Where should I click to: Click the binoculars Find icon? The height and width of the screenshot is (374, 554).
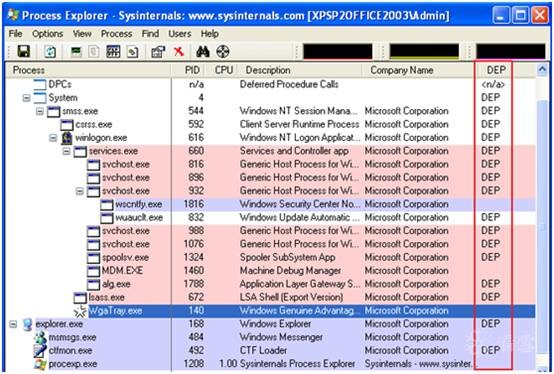203,52
